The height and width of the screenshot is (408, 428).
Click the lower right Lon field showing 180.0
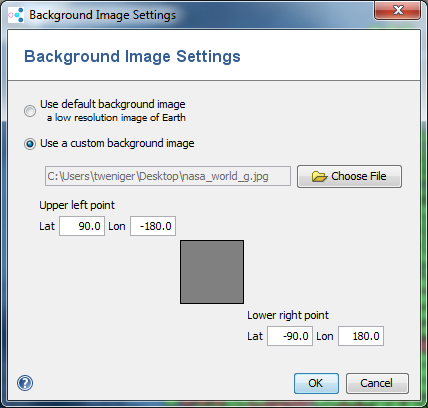tap(361, 336)
